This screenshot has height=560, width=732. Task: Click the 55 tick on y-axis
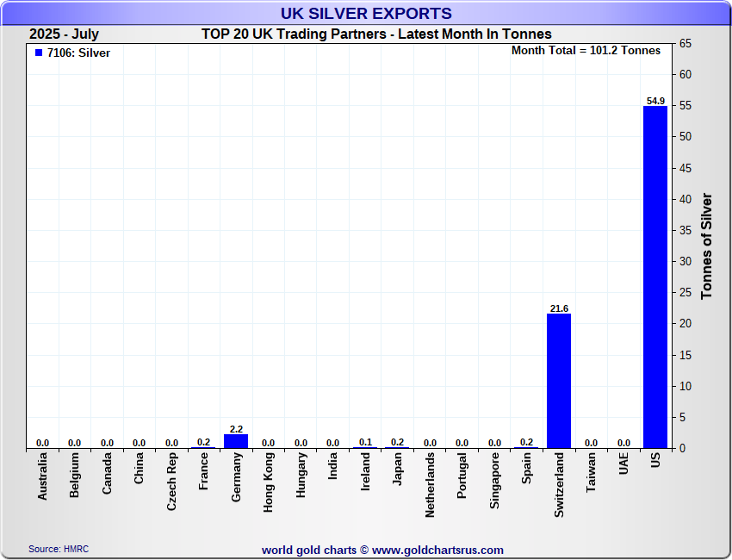pos(685,106)
